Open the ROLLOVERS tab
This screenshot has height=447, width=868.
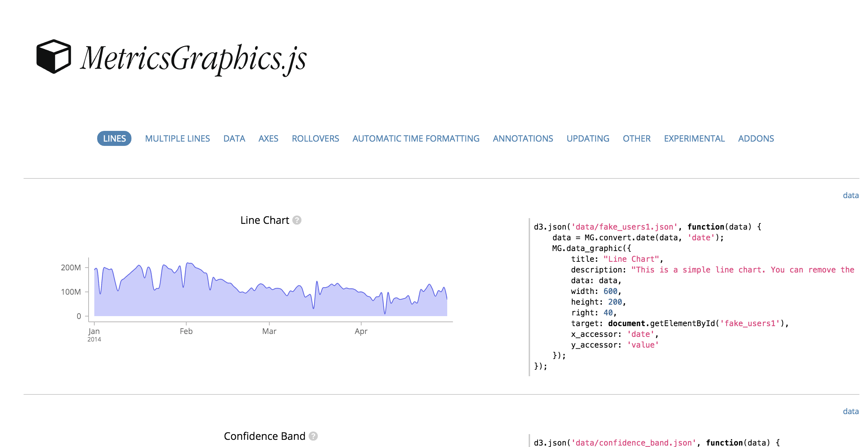[x=315, y=138]
